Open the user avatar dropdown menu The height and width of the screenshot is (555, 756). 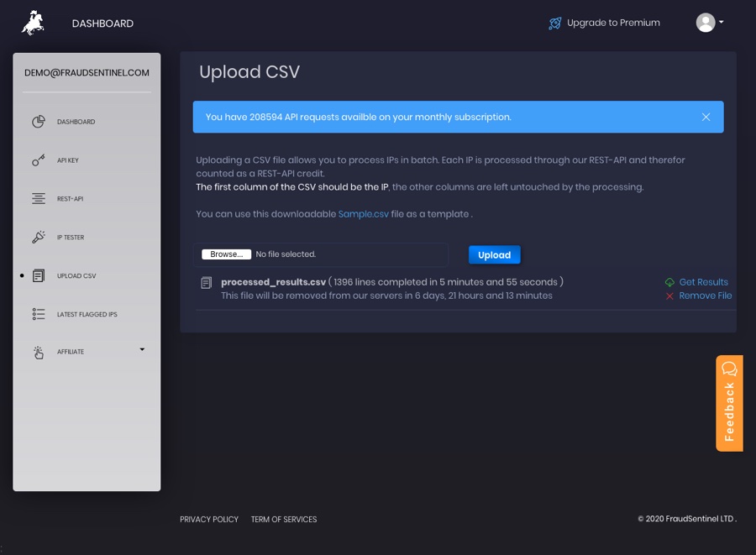pos(710,23)
